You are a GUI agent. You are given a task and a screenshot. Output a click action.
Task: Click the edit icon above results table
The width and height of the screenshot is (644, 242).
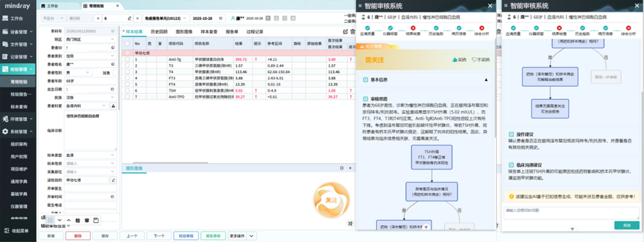coord(345,32)
